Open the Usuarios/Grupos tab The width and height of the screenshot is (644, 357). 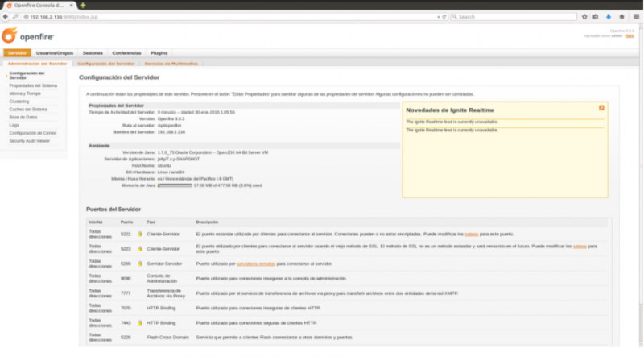pyautogui.click(x=55, y=52)
